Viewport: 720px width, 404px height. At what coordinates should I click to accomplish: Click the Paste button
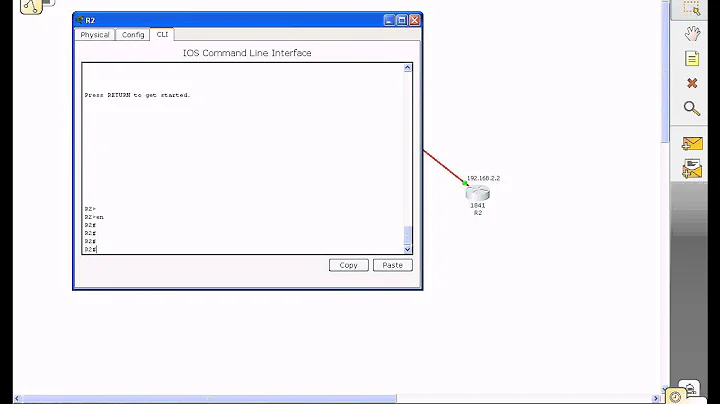393,265
